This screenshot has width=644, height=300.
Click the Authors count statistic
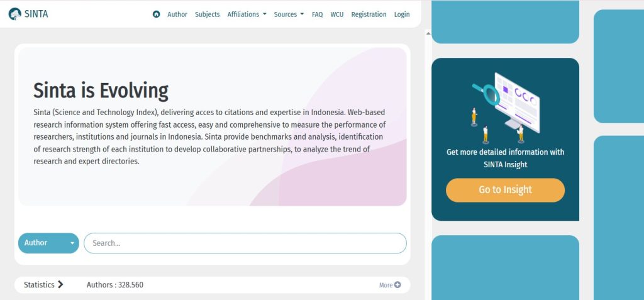point(115,285)
